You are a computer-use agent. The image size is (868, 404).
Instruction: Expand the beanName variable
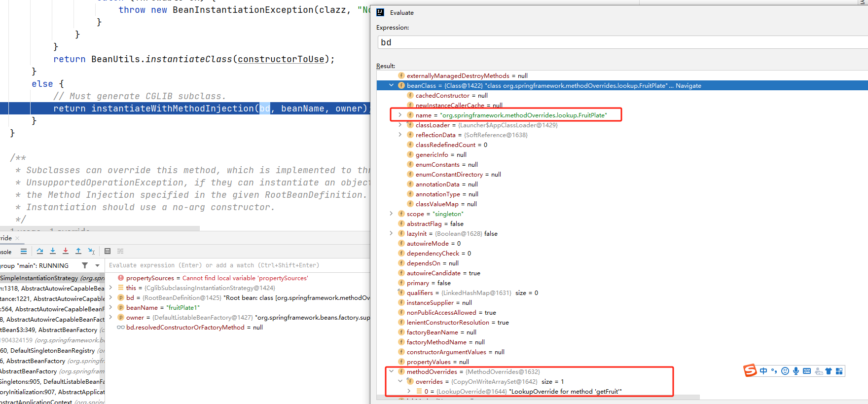click(110, 307)
